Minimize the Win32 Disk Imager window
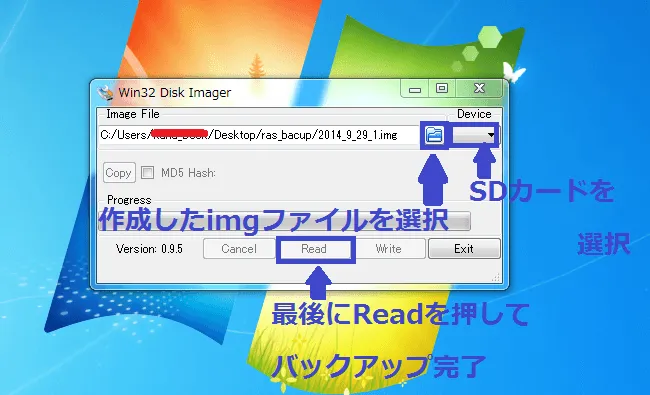This screenshot has height=395, width=650. coord(415,89)
